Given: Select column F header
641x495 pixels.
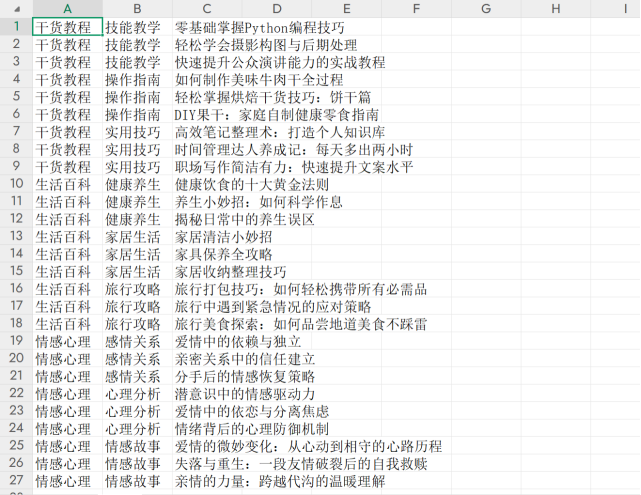Looking at the screenshot, I should click(x=416, y=9).
